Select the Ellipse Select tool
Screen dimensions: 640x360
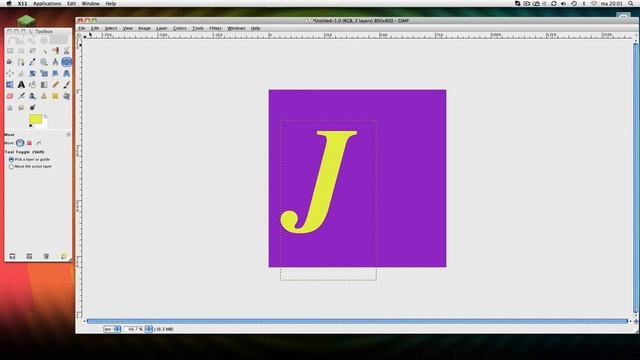(21, 51)
